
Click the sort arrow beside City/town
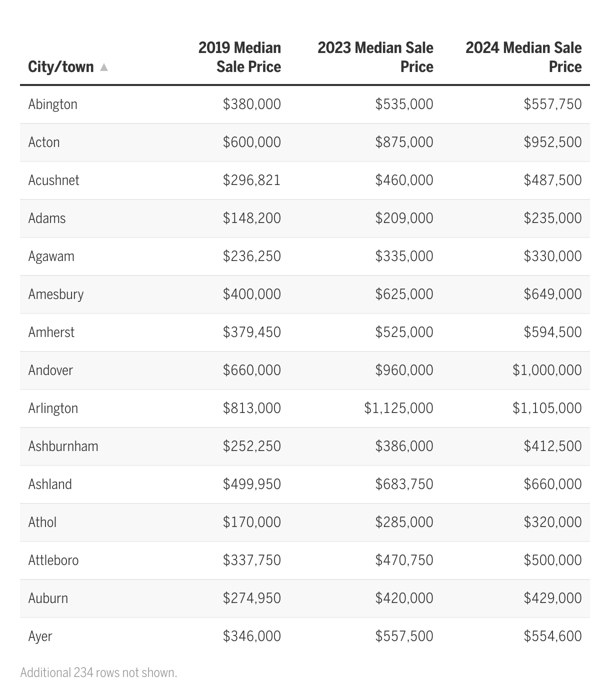coord(104,67)
